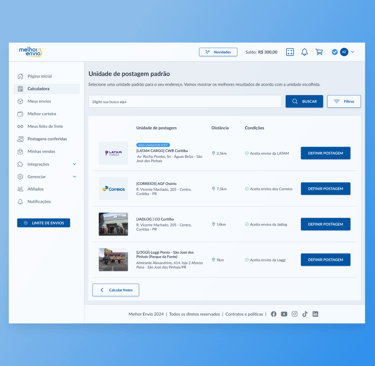Define postagem for Jadlog CO Curitiba

tap(326, 224)
